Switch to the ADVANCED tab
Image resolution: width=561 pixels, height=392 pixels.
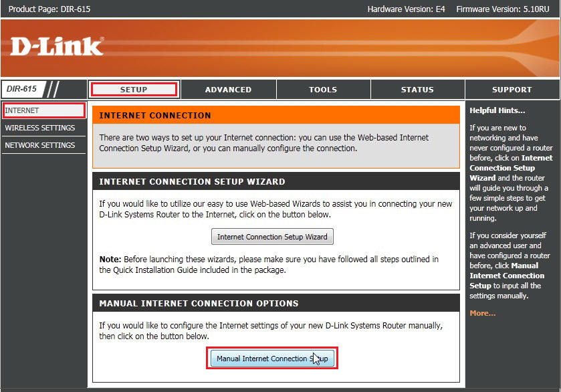point(228,90)
